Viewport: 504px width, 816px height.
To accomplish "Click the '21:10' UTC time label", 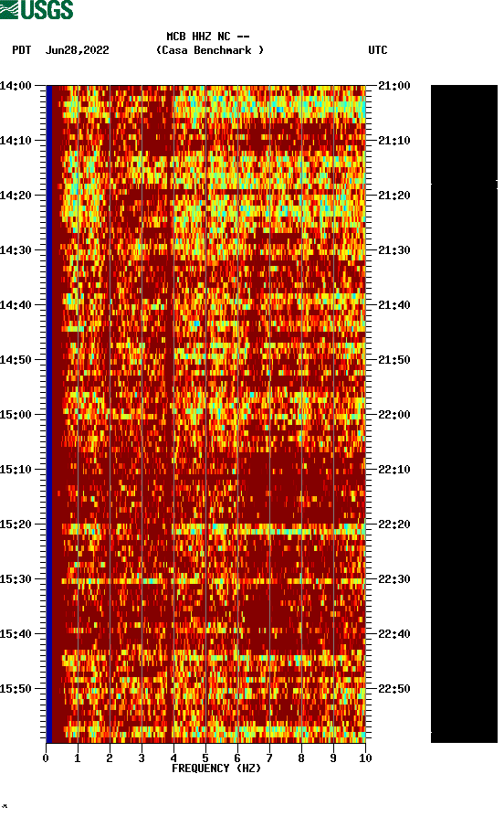I will pyautogui.click(x=394, y=141).
